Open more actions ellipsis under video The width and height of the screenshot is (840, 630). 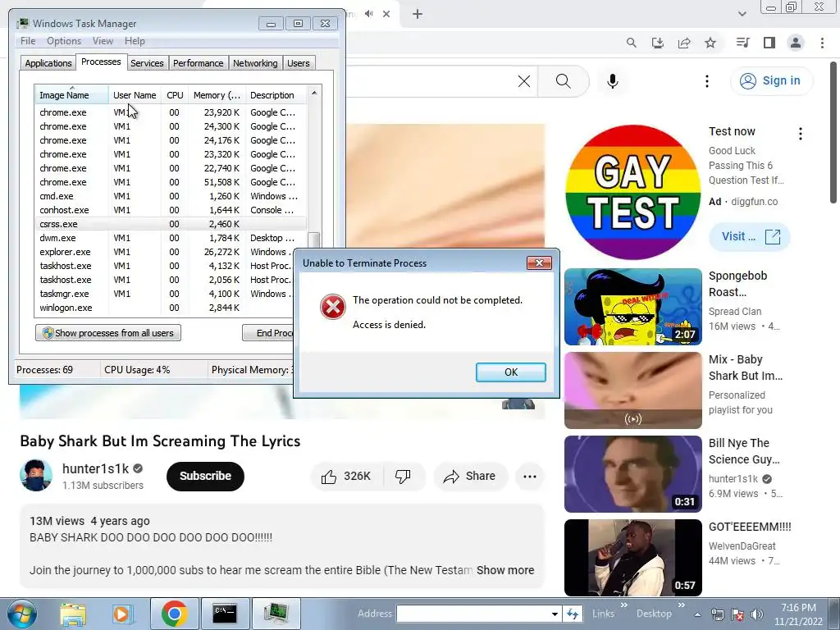530,477
